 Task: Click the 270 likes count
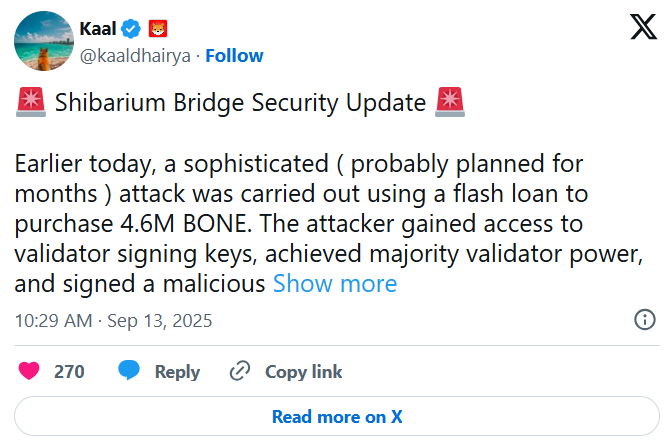(x=69, y=372)
